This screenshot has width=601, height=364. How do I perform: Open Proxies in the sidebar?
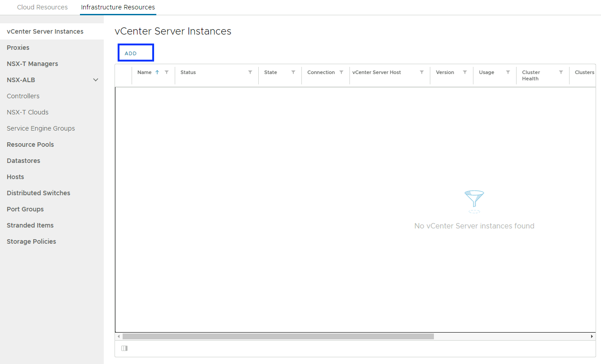(x=18, y=48)
